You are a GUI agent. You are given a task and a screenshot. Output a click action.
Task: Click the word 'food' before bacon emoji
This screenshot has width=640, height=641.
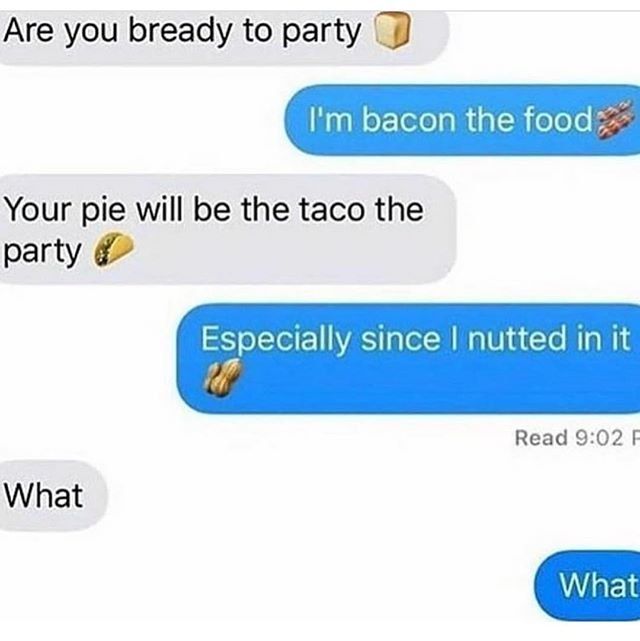point(558,119)
